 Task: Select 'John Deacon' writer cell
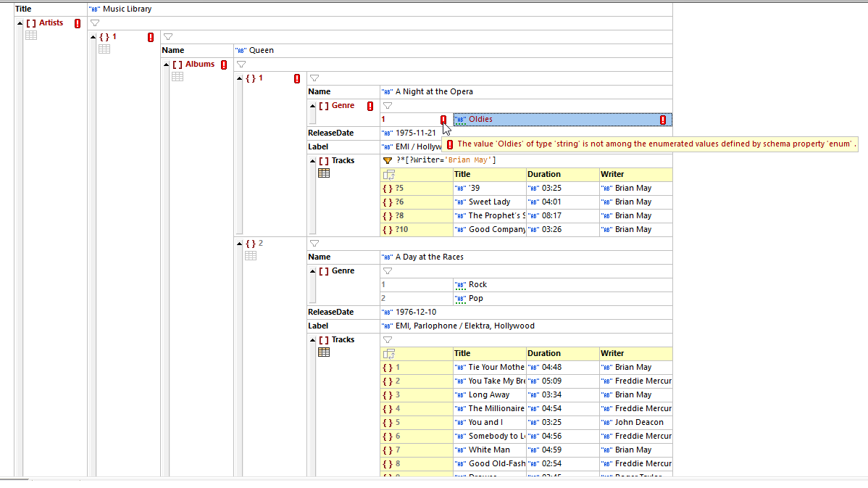635,423
